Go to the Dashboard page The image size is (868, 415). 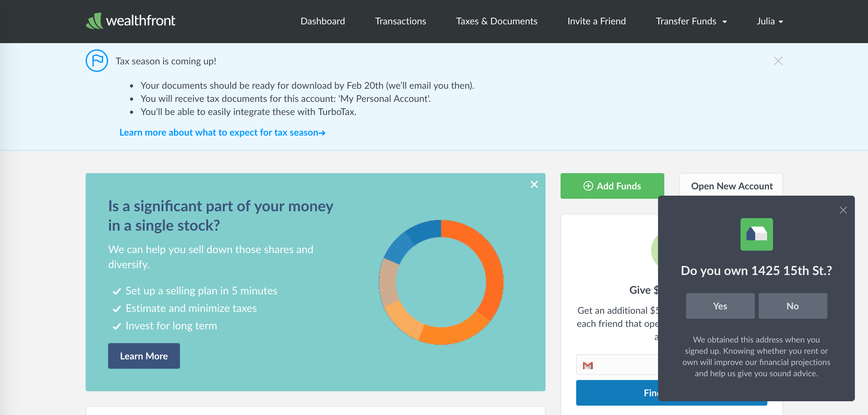[x=322, y=21]
